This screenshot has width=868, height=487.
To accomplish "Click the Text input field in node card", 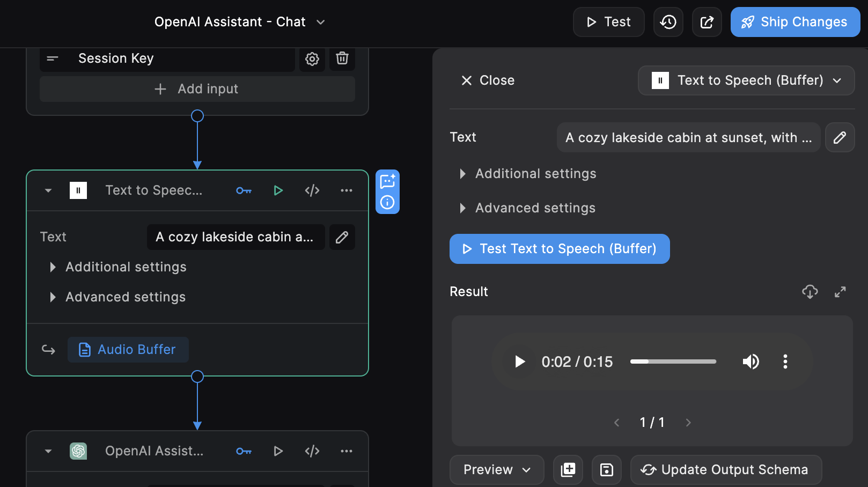I will pyautogui.click(x=236, y=237).
